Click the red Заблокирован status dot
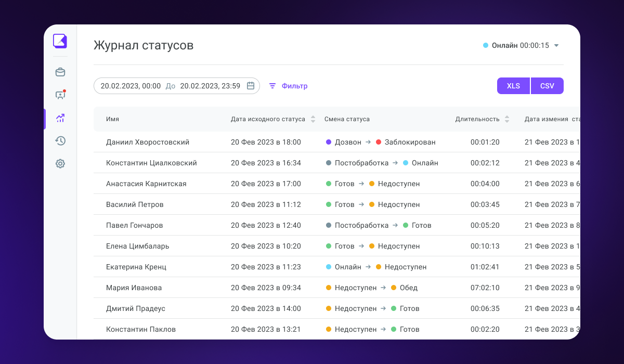The image size is (624, 364). pos(379,142)
